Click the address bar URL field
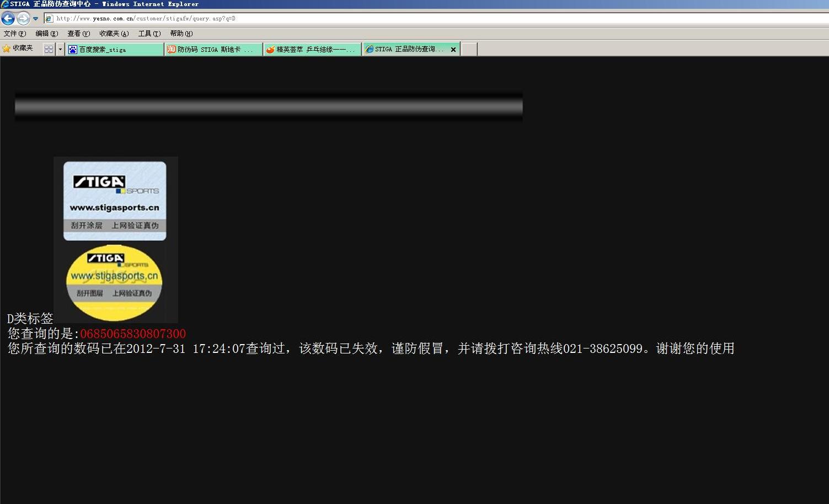The image size is (829, 504). coord(386,19)
